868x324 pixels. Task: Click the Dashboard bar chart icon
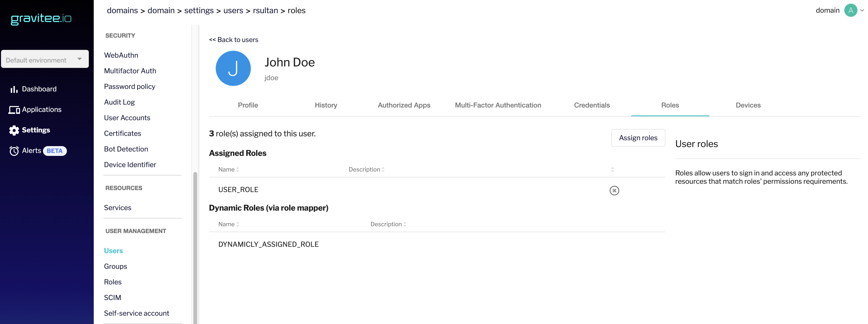[x=14, y=89]
